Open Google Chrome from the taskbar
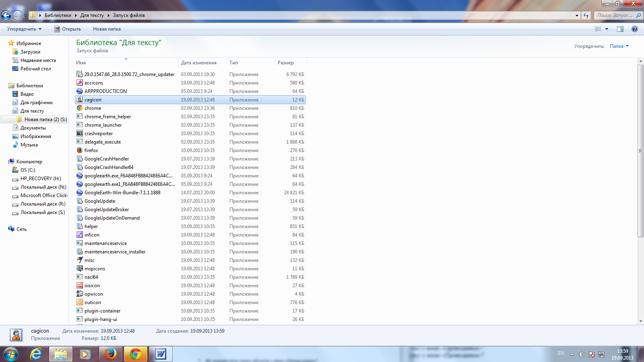Image resolution: width=644 pixels, height=362 pixels. 136,354
